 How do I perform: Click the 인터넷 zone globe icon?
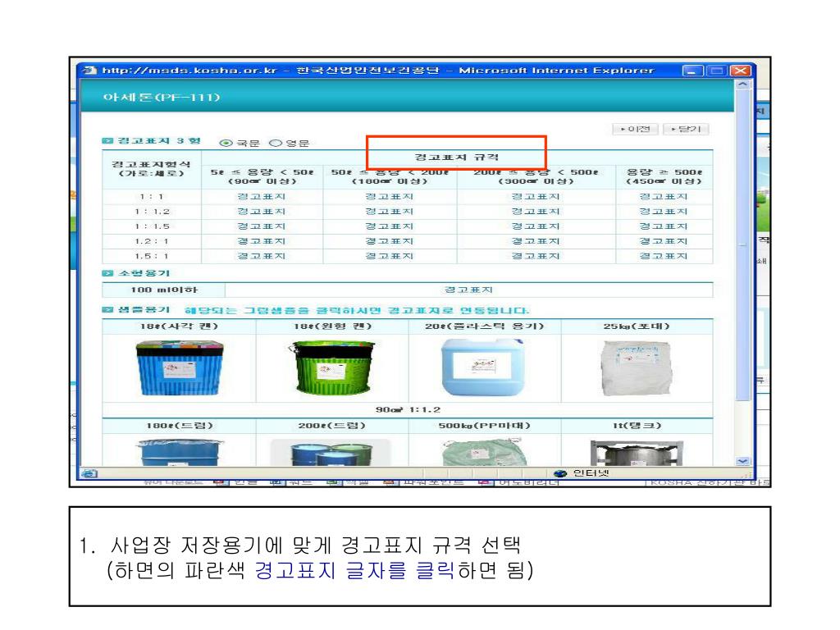pos(560,473)
